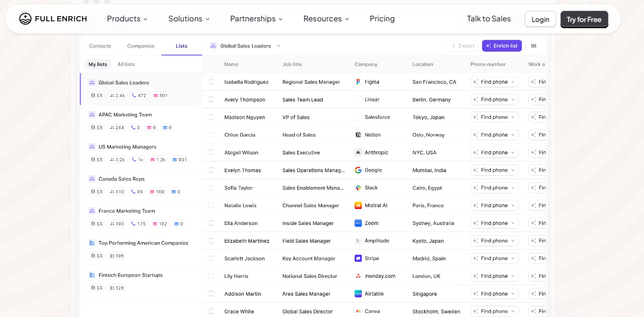Click the Airtable company icon
This screenshot has width=644, height=317.
click(x=358, y=294)
